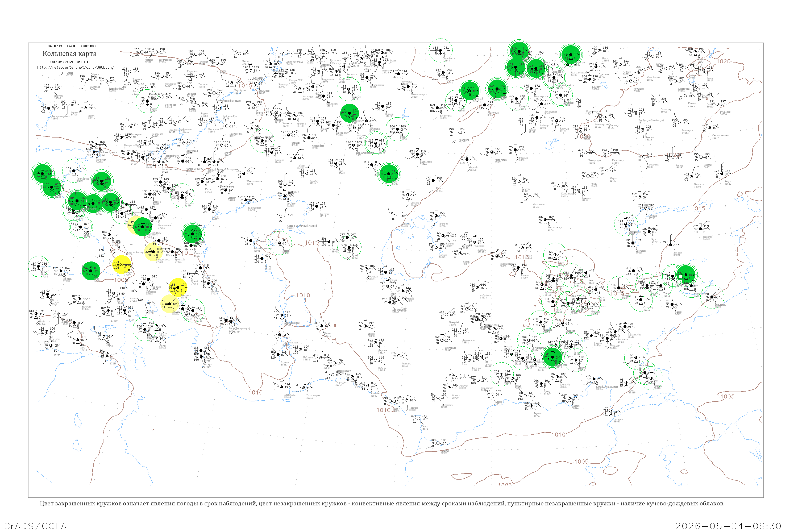
Task: Open the meteocenter.net UAOL.png URL
Action: click(75, 68)
